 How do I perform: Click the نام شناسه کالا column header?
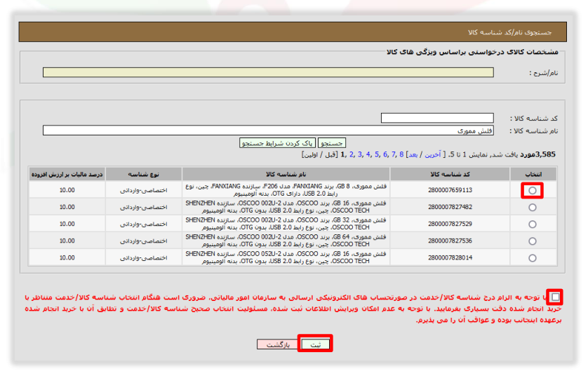pyautogui.click(x=286, y=174)
